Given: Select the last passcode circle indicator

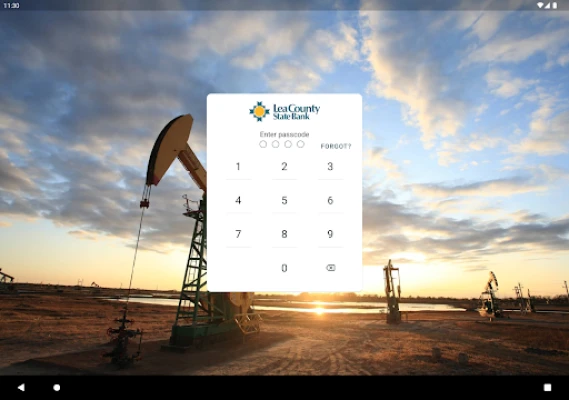Looking at the screenshot, I should pos(300,144).
